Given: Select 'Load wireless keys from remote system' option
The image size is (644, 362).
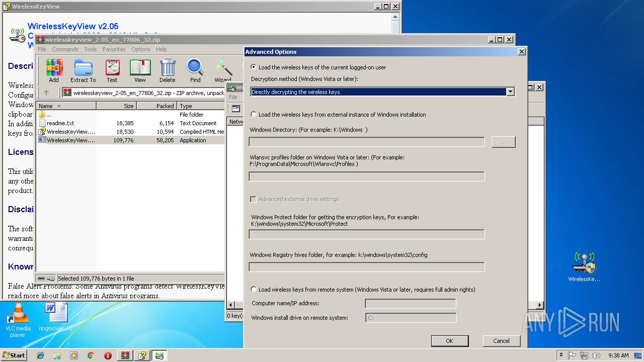Looking at the screenshot, I should (253, 290).
